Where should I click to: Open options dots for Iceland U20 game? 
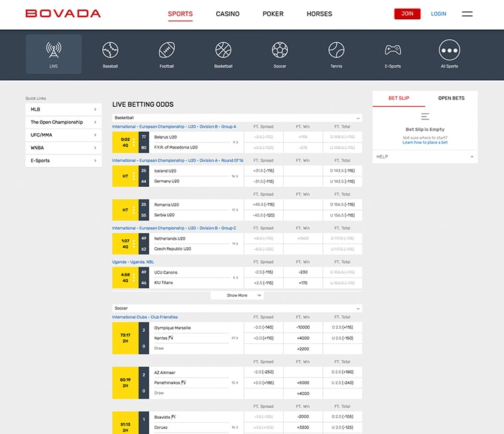click(134, 176)
